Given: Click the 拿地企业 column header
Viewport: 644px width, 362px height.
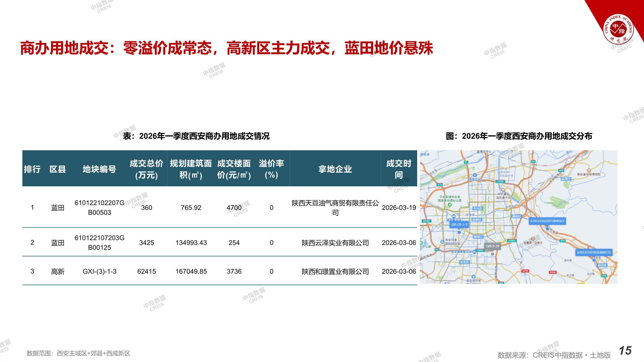Looking at the screenshot, I should click(335, 169).
